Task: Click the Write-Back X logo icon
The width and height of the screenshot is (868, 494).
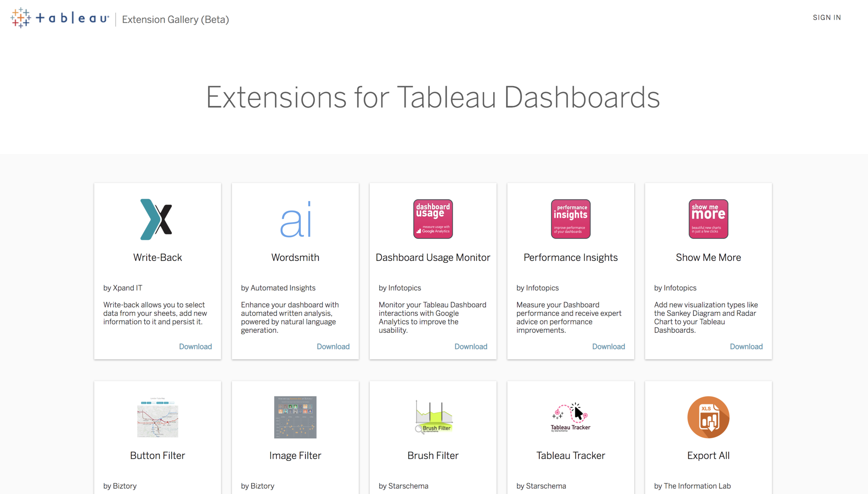Action: 157,219
